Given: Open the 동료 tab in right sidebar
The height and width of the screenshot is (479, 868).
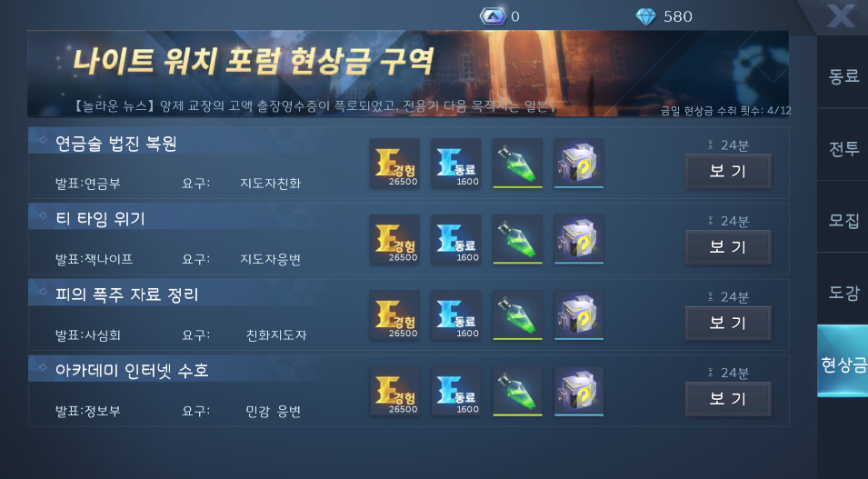Looking at the screenshot, I should [843, 75].
